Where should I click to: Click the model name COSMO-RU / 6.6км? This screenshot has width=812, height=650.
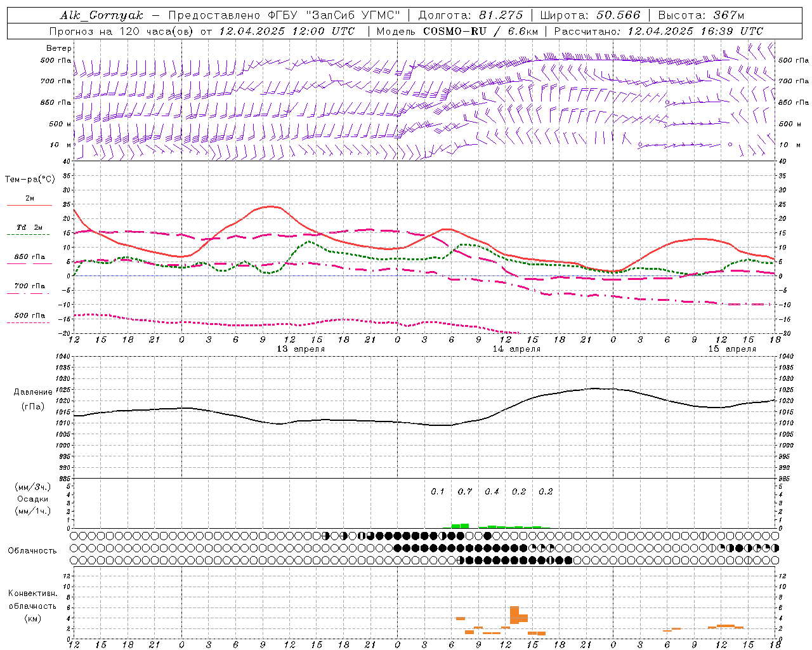pyautogui.click(x=481, y=31)
